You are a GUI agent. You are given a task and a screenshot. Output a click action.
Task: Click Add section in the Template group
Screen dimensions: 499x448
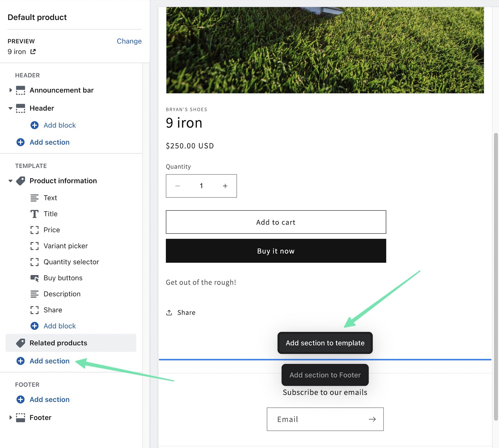[50, 361]
